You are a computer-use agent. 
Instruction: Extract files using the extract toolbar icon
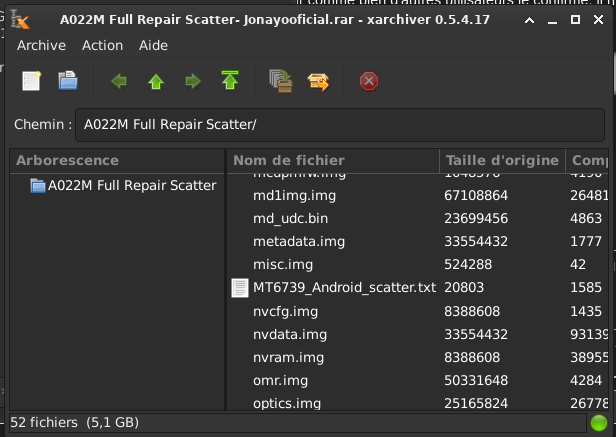(318, 82)
